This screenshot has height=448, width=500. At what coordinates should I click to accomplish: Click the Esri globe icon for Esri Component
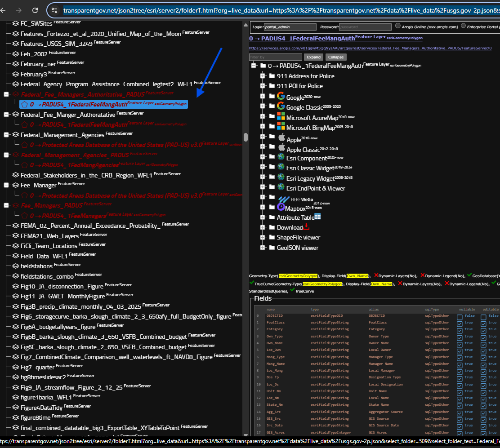tap(281, 157)
